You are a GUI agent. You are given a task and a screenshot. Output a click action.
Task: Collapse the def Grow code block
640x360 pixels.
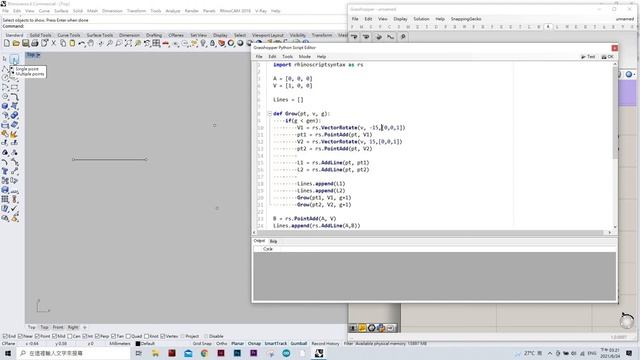[269, 113]
